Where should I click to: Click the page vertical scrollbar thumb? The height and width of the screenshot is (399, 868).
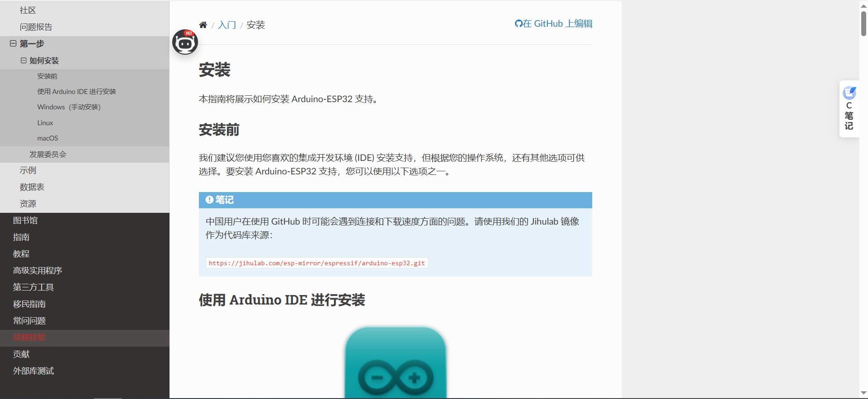[863, 23]
